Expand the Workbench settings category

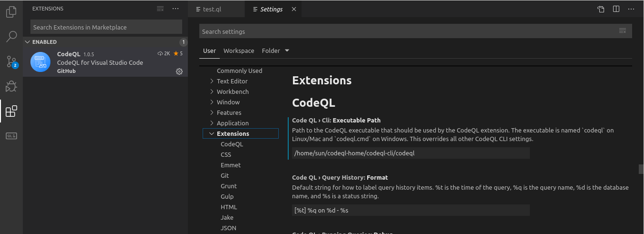(x=212, y=92)
